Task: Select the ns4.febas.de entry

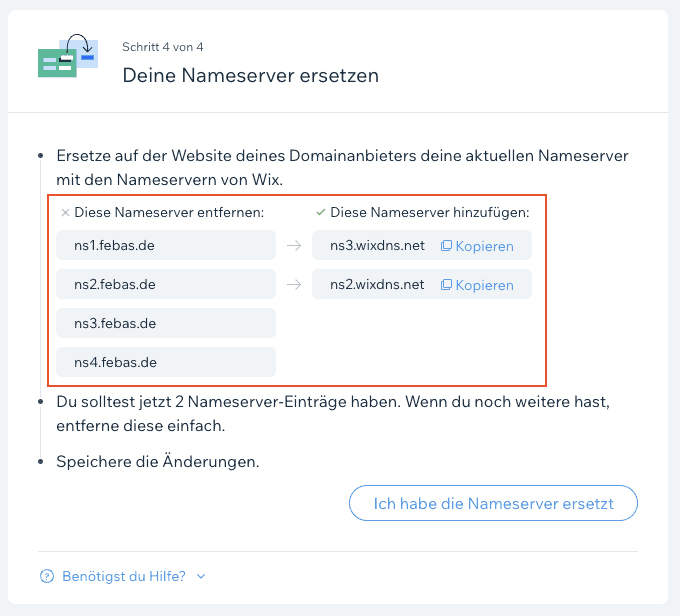Action: (166, 362)
